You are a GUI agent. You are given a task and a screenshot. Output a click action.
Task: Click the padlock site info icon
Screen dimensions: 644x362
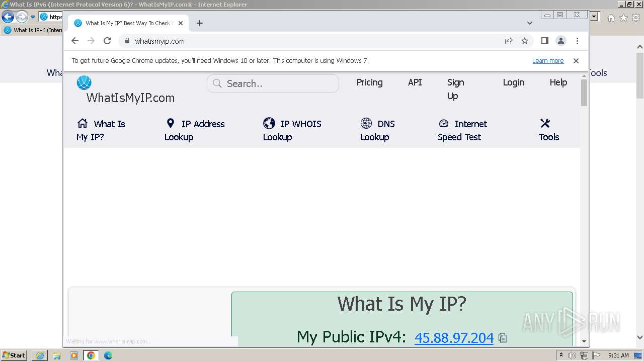tap(127, 41)
